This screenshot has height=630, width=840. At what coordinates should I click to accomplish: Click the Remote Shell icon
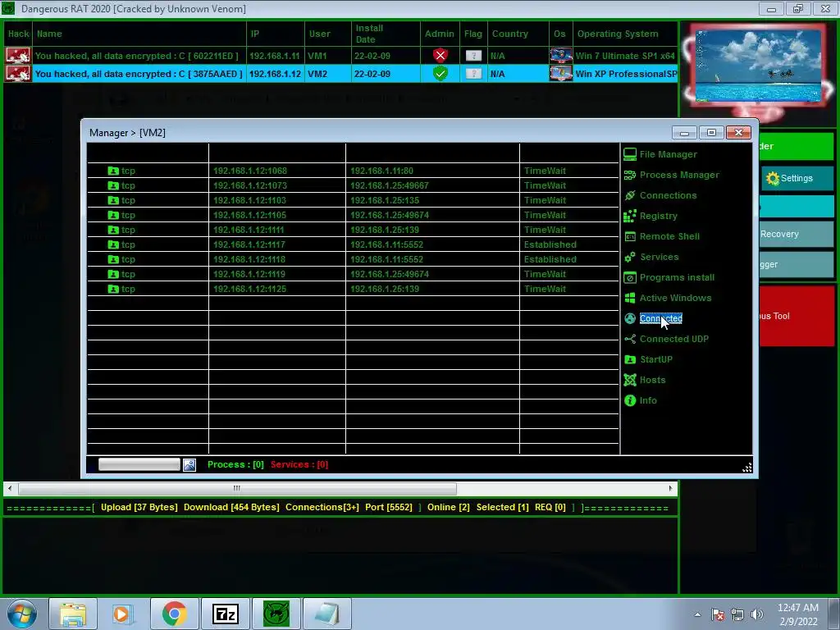tap(630, 236)
